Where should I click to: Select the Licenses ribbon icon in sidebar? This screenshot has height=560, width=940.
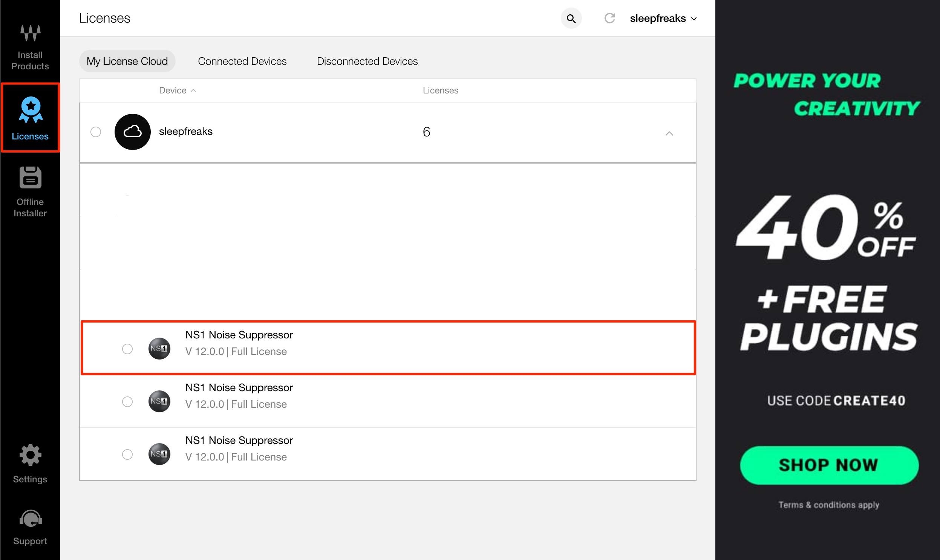click(x=31, y=110)
